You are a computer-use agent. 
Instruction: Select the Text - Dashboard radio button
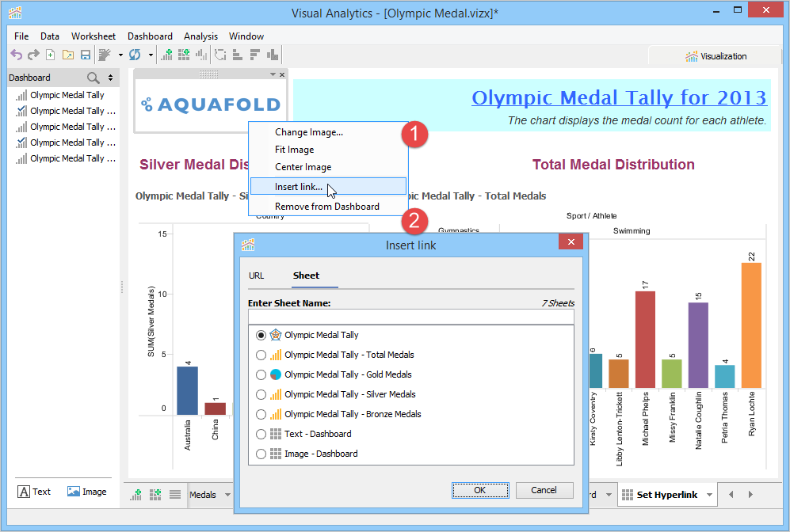[x=261, y=434]
